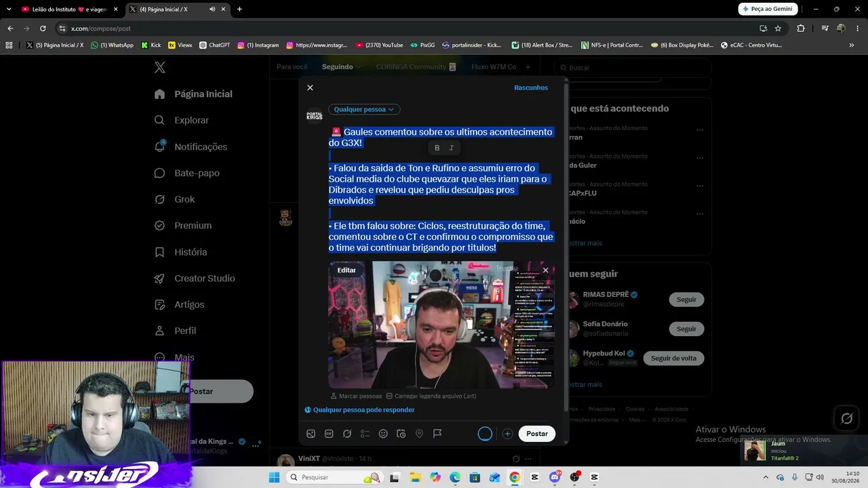Bookmark this page with the star icon
The image size is (868, 488).
pyautogui.click(x=778, y=28)
